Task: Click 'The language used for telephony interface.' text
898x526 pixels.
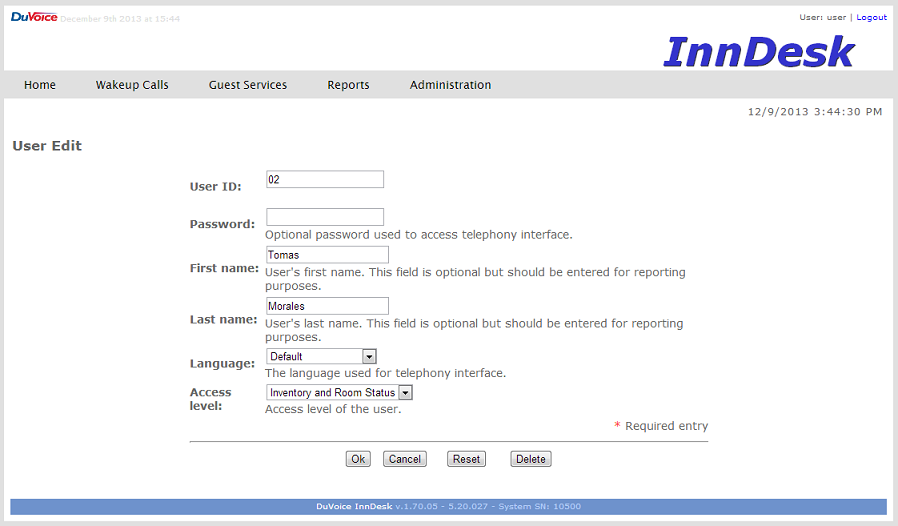Action: pos(385,373)
